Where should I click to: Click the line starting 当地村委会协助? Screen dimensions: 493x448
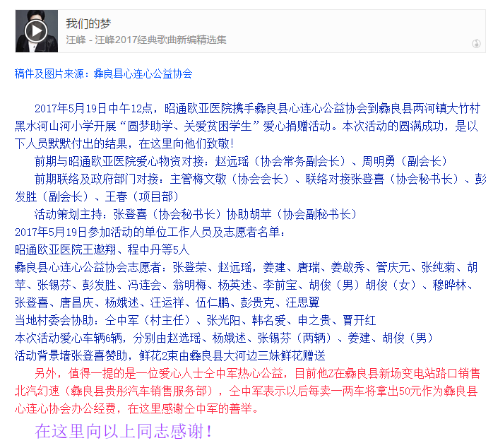coord(195,320)
